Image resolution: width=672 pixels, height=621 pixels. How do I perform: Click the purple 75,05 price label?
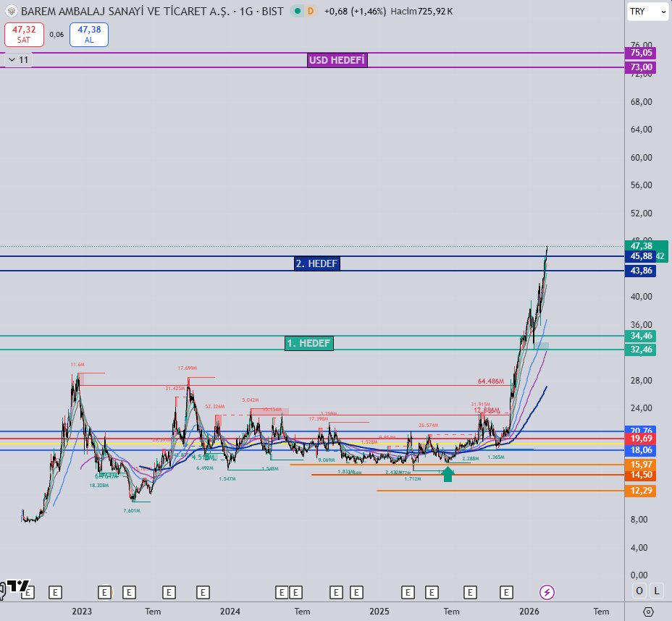coord(641,53)
